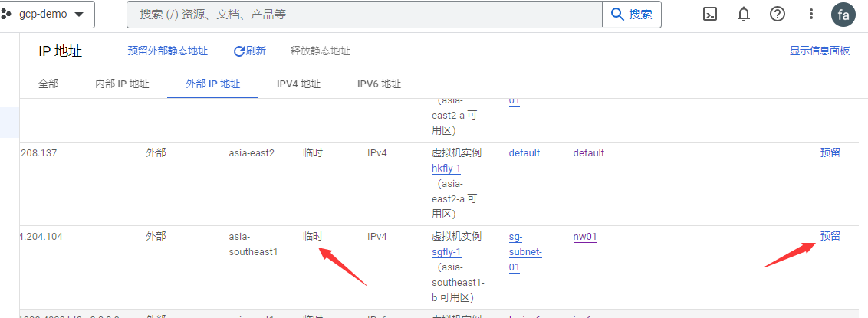Open the hkfly-1 VM instance link
868x318 pixels.
coord(446,168)
